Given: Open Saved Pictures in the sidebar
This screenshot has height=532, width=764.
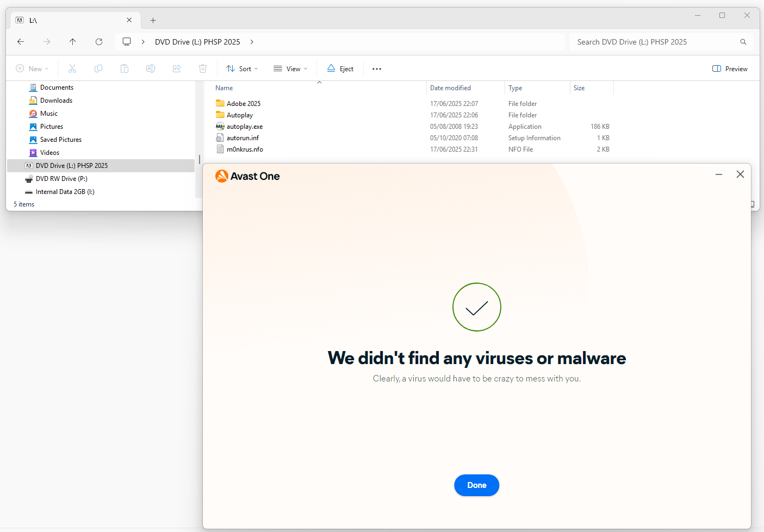Looking at the screenshot, I should 61,140.
